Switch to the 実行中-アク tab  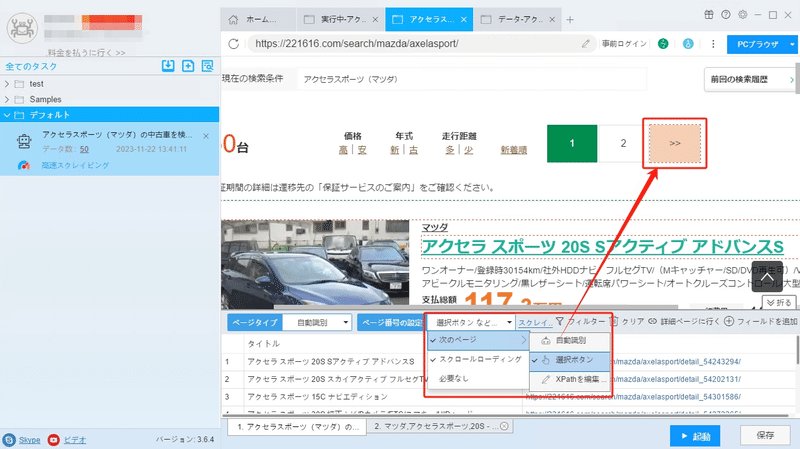click(340, 19)
